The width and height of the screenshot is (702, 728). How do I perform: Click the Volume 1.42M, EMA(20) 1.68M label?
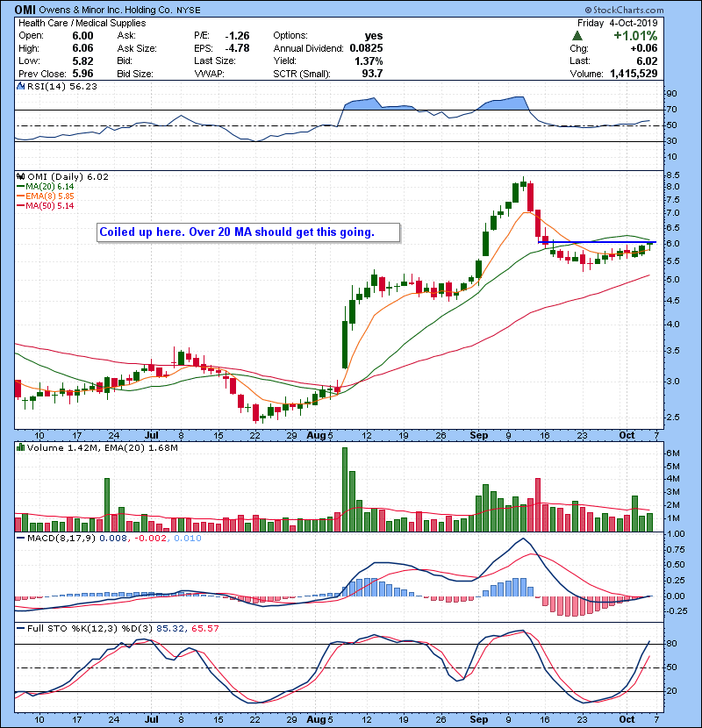click(x=102, y=447)
